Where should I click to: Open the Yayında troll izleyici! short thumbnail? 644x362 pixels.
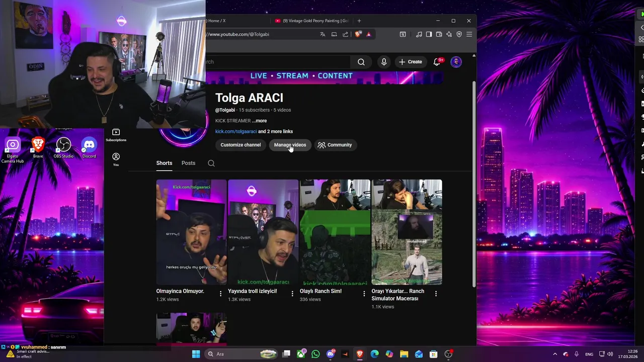pos(263,232)
